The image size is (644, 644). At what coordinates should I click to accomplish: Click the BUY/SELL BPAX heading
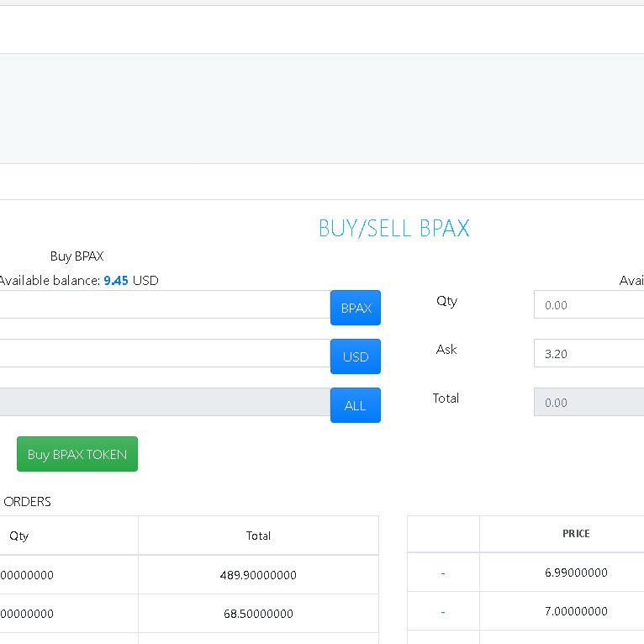tap(393, 229)
